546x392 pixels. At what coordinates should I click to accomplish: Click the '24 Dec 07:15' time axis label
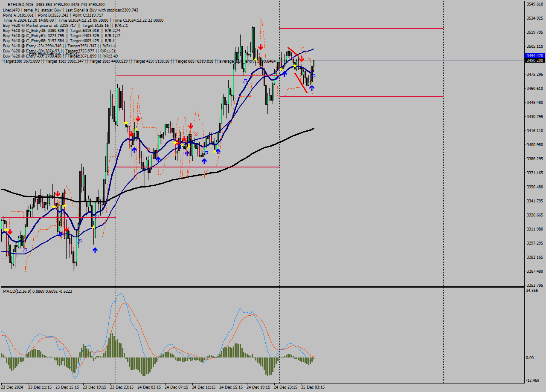point(177,387)
